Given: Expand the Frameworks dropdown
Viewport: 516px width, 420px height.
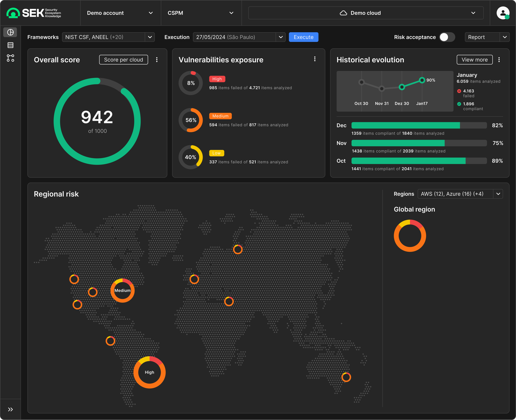Looking at the screenshot, I should pyautogui.click(x=150, y=37).
